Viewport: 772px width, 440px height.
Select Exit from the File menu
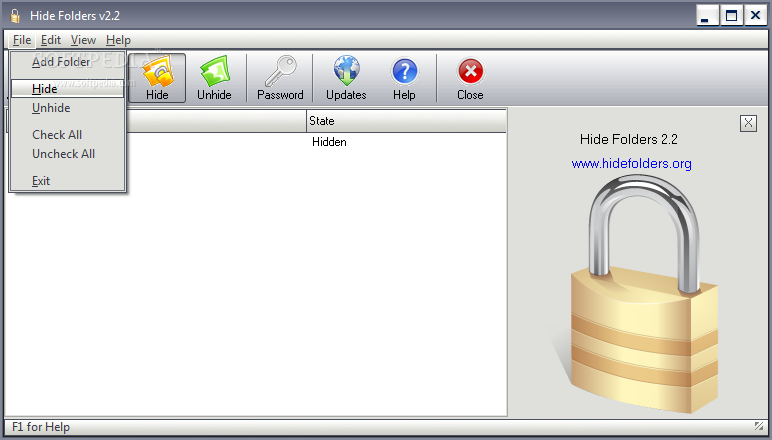[x=67, y=181]
